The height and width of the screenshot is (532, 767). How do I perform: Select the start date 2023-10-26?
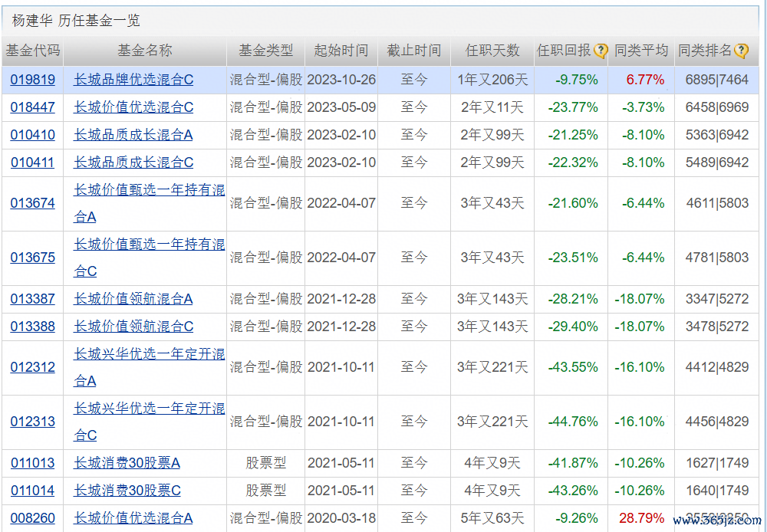pyautogui.click(x=341, y=80)
